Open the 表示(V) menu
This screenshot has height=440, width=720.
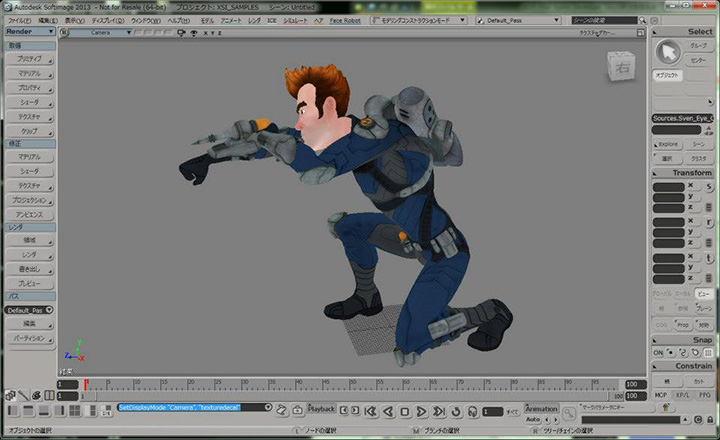coord(74,21)
